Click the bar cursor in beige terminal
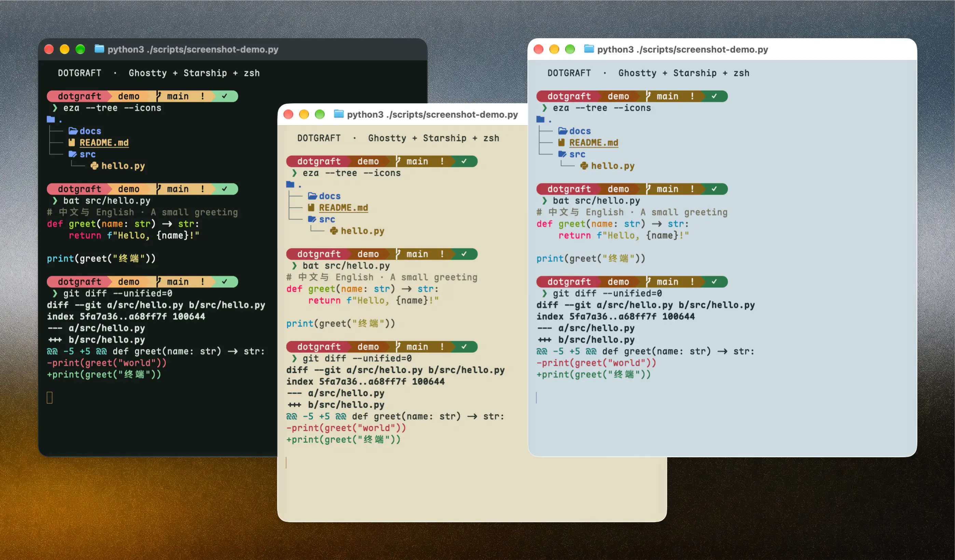 286,463
